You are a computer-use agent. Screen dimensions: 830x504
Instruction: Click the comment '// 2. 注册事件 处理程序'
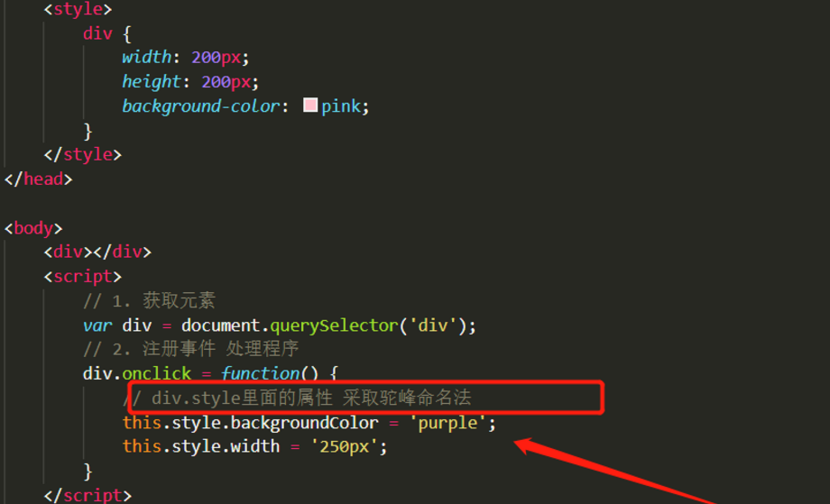click(x=190, y=349)
